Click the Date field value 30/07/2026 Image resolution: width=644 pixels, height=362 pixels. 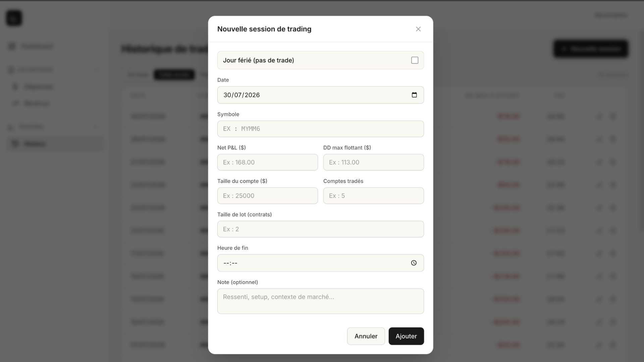tap(241, 95)
